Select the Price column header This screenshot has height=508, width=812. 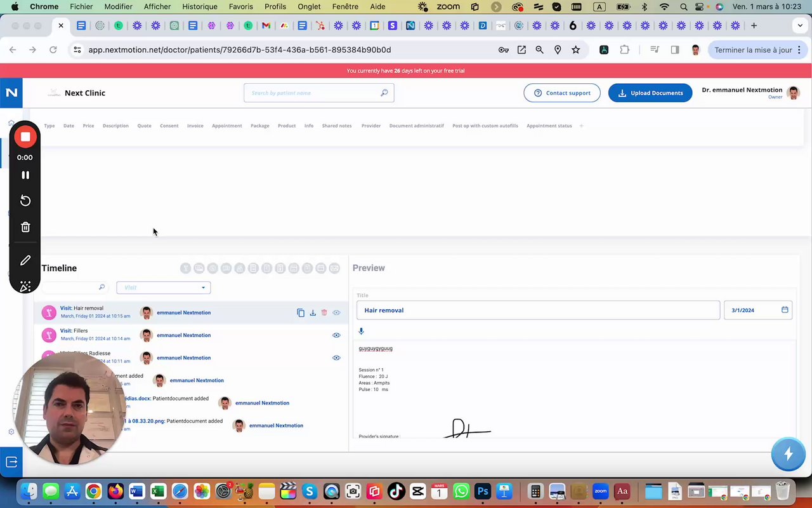click(x=88, y=126)
